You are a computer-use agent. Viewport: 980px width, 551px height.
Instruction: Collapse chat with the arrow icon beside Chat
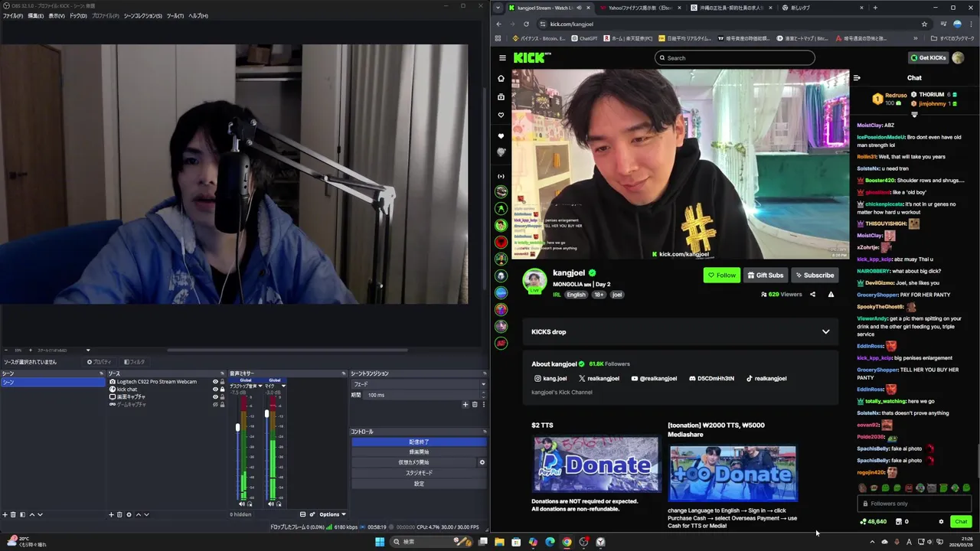point(857,77)
